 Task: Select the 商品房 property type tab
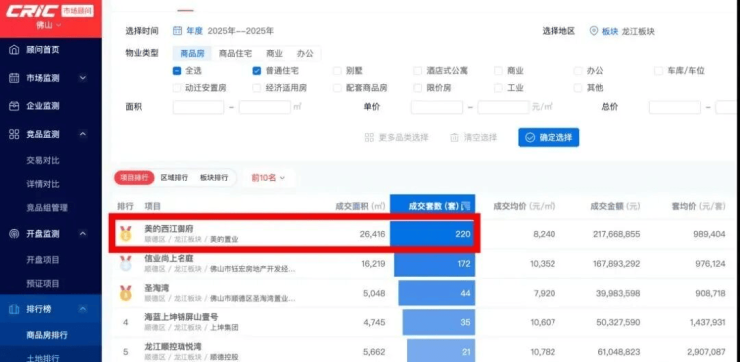point(192,53)
